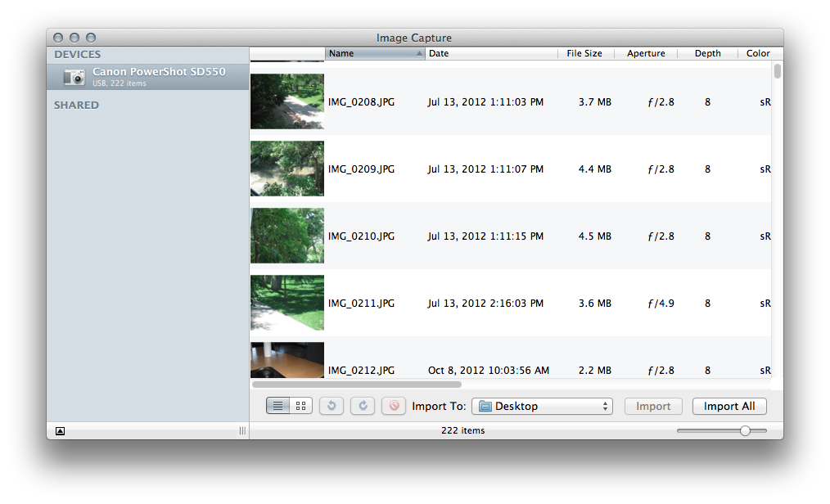
Task: Select the IMG_0210.JPG thumbnail
Action: 287,236
